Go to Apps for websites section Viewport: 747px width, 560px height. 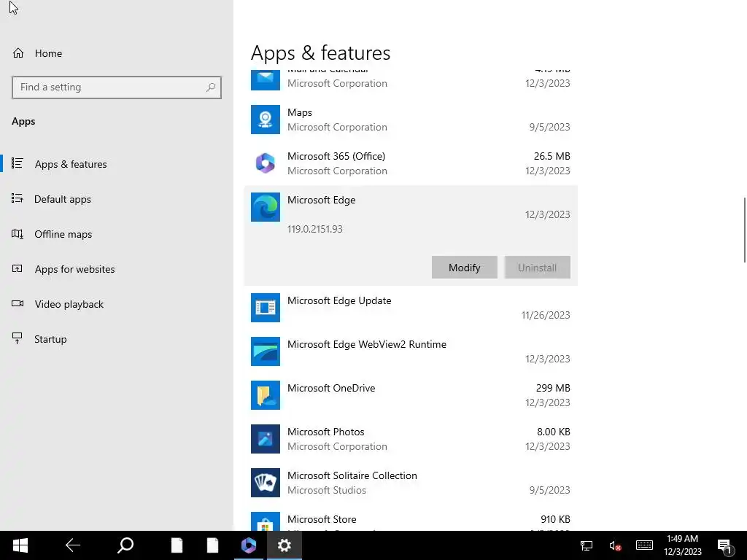75,270
